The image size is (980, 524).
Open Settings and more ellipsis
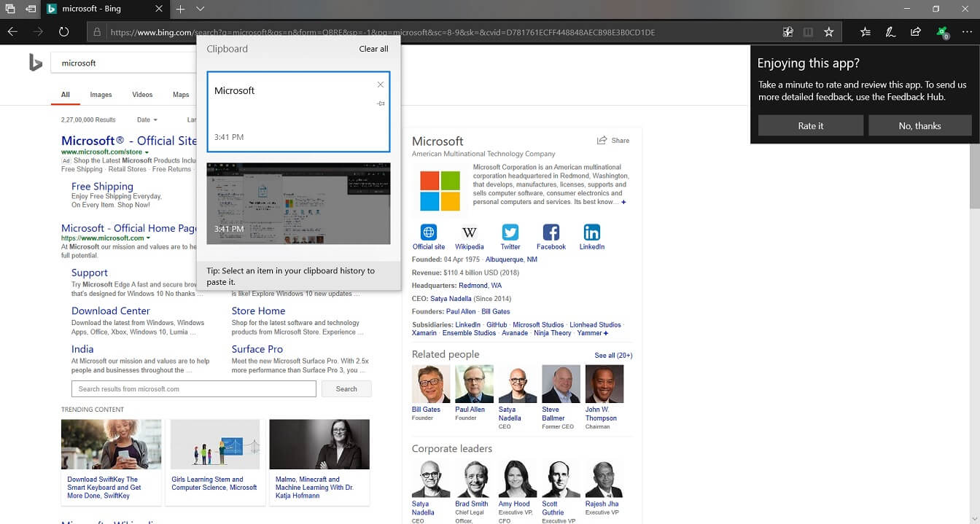[x=966, y=32]
